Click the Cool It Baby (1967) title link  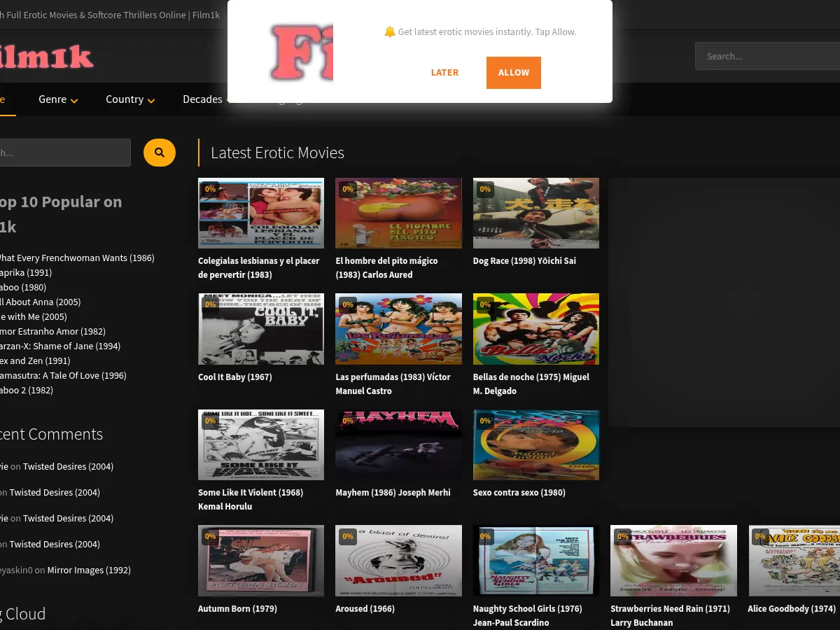pyautogui.click(x=235, y=377)
